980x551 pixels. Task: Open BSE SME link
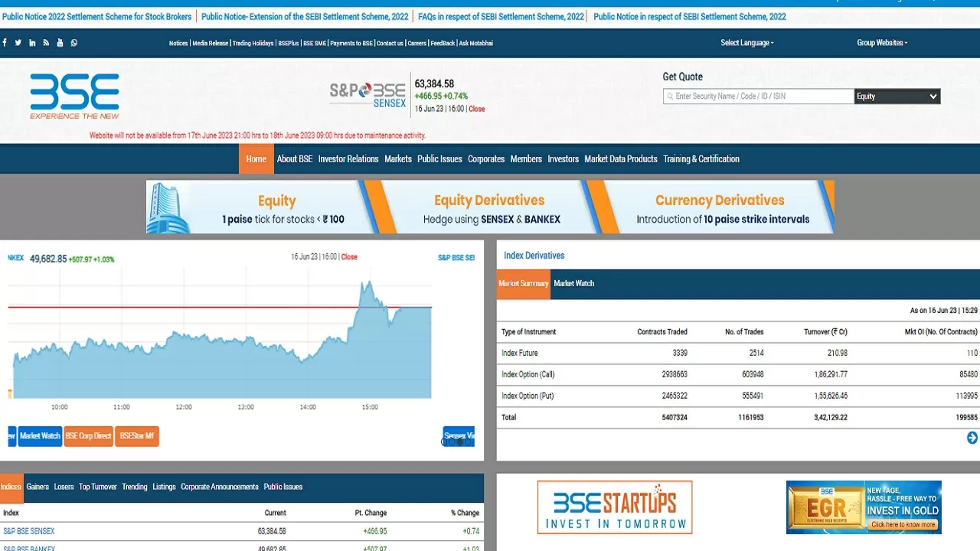tap(315, 44)
